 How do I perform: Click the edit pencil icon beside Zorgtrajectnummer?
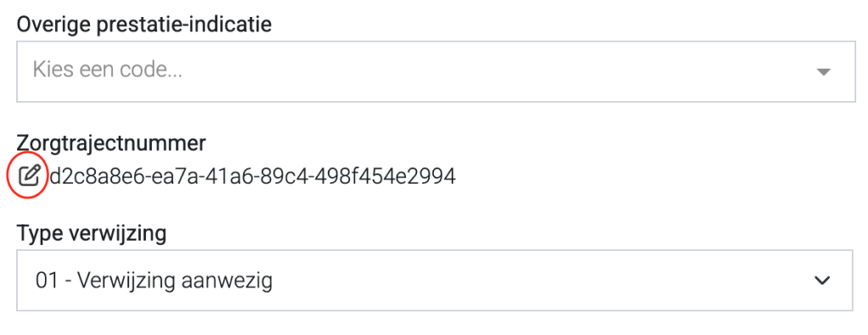(30, 176)
